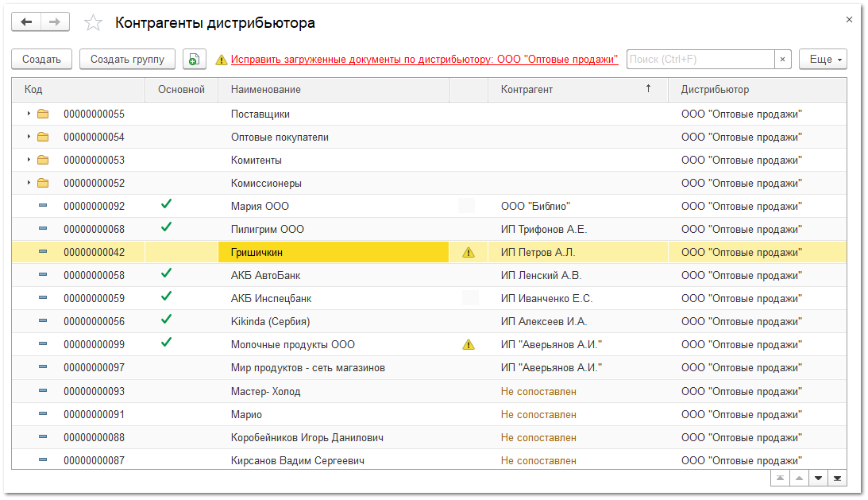Clear the search field with X button

point(782,60)
